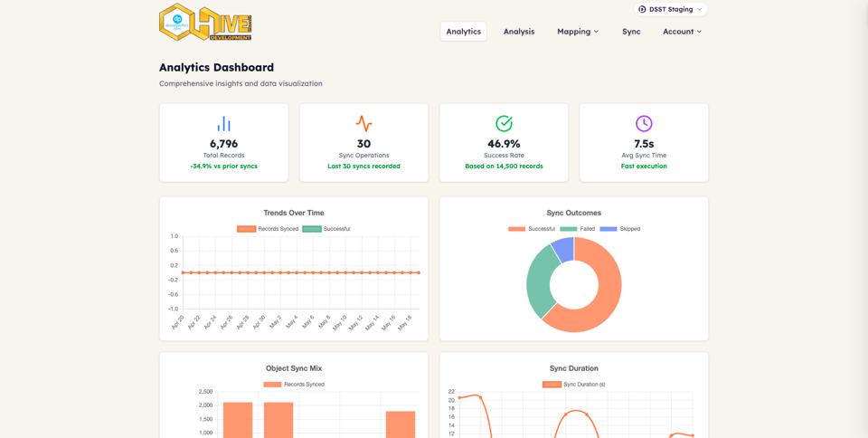Switch to the Analytics tab
Viewport: 868px width, 438px height.
pos(463,32)
